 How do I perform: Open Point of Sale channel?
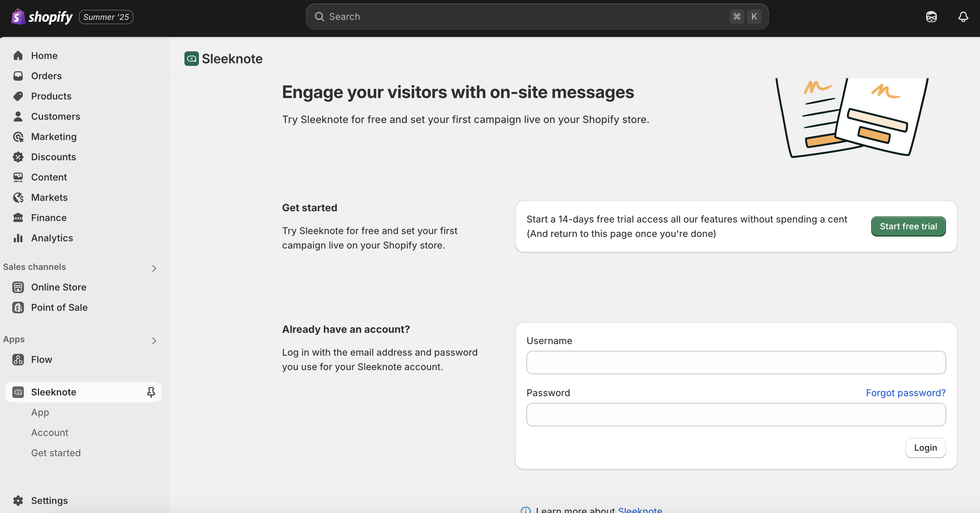tap(59, 307)
